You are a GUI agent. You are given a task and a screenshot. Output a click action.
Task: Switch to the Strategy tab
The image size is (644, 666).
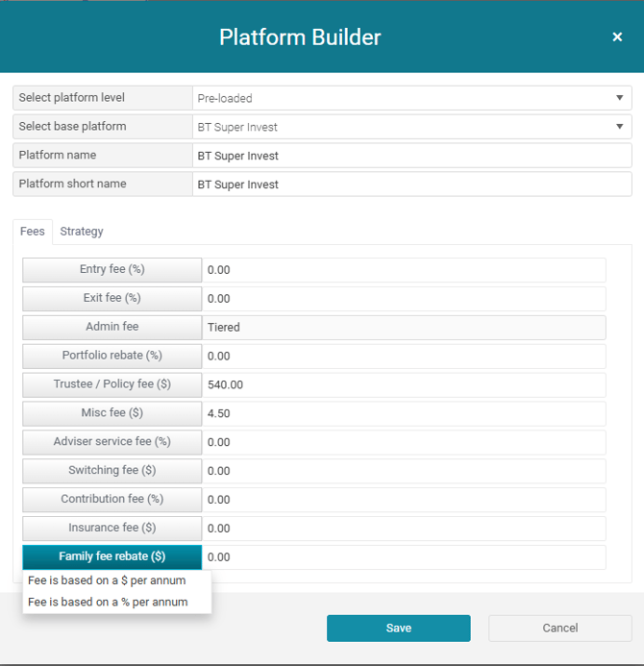[82, 232]
